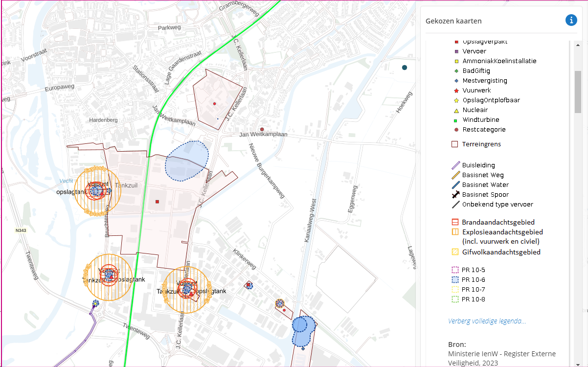Click the red Vuurwerk star legend icon
This screenshot has width=588, height=367.
tap(456, 91)
